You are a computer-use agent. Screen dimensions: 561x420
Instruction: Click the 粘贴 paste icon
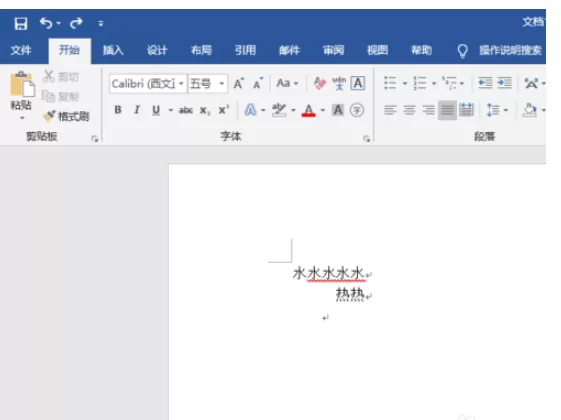tap(22, 84)
